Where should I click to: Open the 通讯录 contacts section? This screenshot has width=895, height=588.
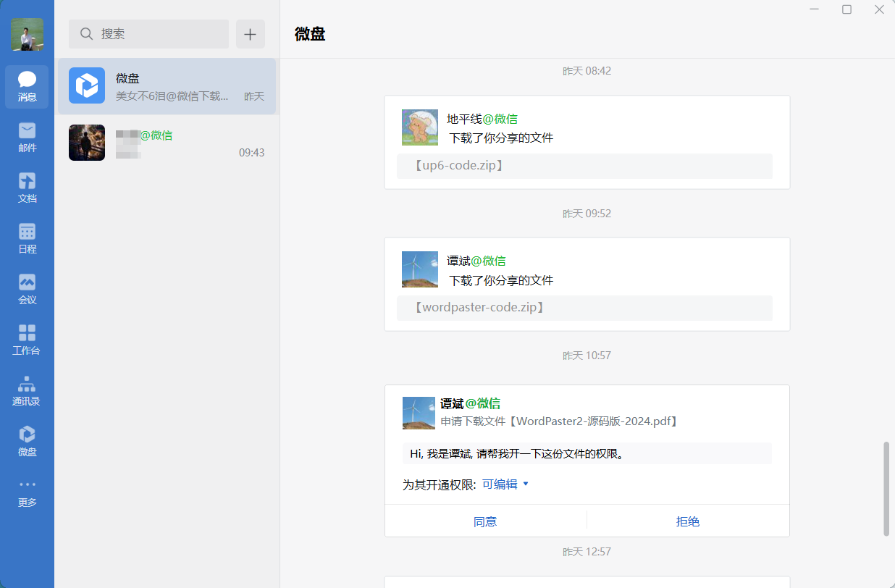click(x=27, y=391)
